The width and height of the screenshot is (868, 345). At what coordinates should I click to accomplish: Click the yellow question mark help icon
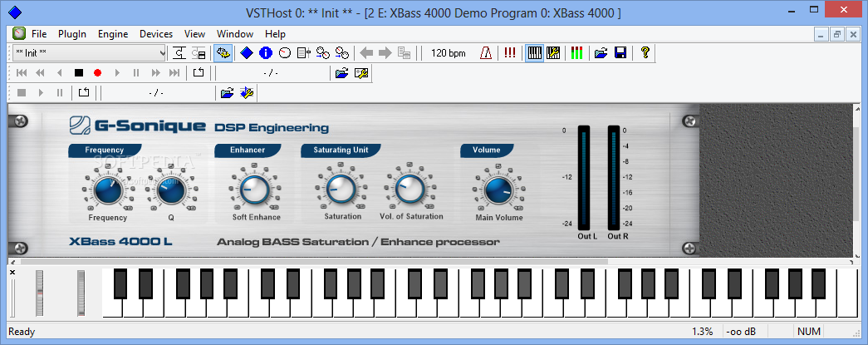[645, 53]
